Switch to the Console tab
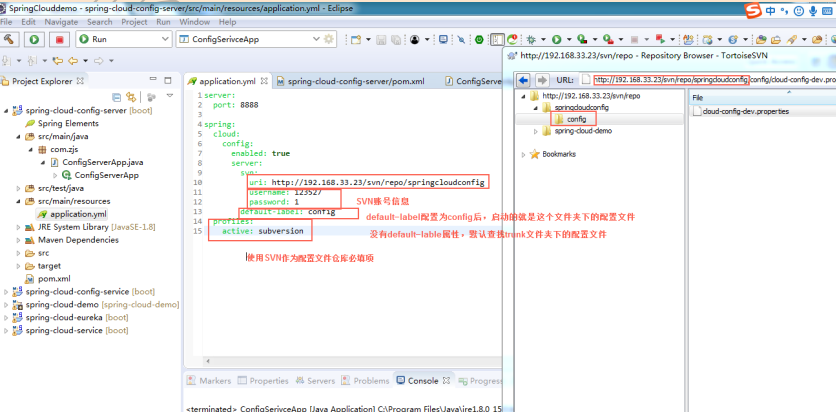 click(x=423, y=381)
